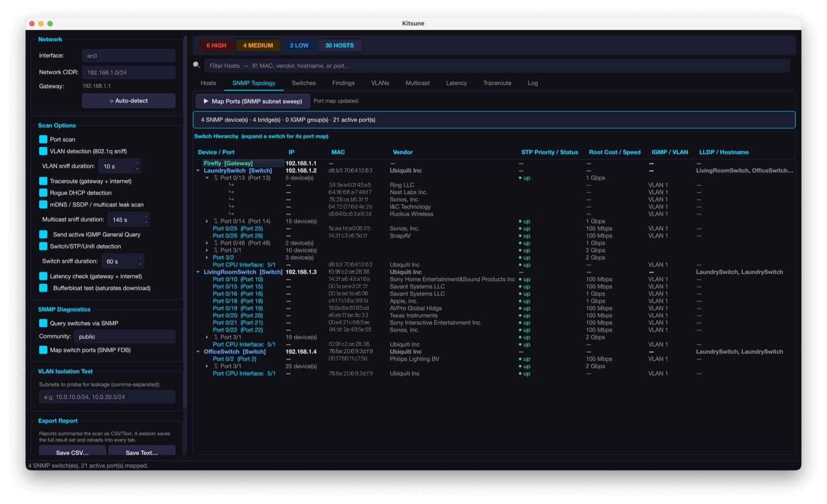Viewport: 827px width, 504px height.
Task: Switch to the VLANs tab
Action: [380, 83]
